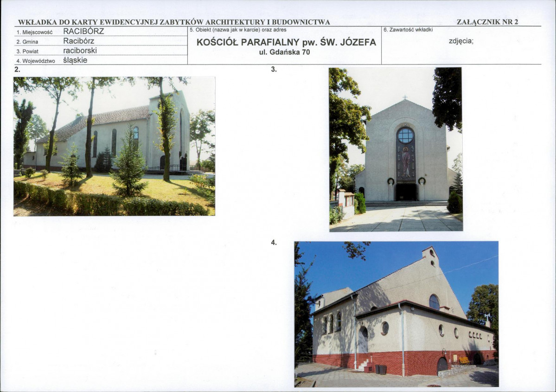The height and width of the screenshot is (392, 556).
Task: Click the label "3. Powiat"
Action: pos(27,51)
